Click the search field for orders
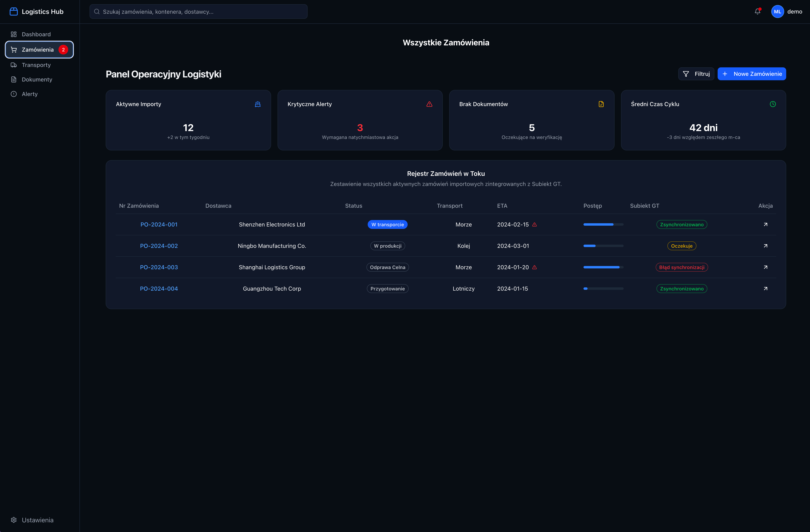The height and width of the screenshot is (532, 810). point(198,11)
